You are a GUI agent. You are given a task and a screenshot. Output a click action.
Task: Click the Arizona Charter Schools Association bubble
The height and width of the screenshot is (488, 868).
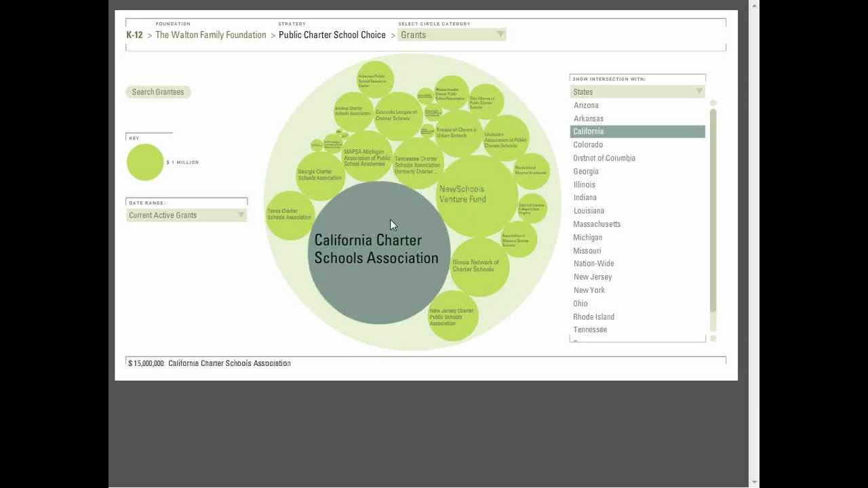(353, 112)
